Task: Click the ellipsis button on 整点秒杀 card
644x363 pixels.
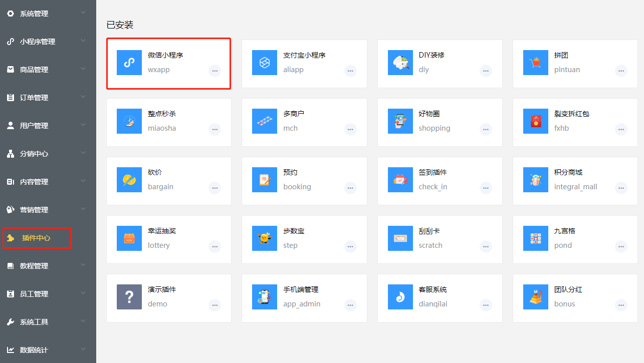Action: coord(215,130)
